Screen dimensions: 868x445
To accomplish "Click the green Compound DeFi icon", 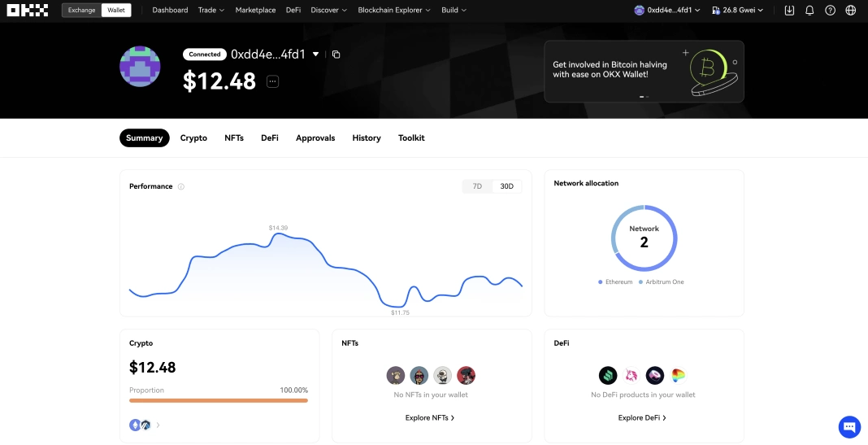I will click(608, 375).
